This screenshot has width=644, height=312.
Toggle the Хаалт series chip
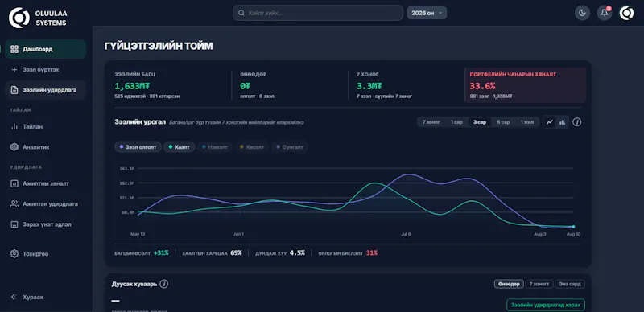tap(179, 147)
